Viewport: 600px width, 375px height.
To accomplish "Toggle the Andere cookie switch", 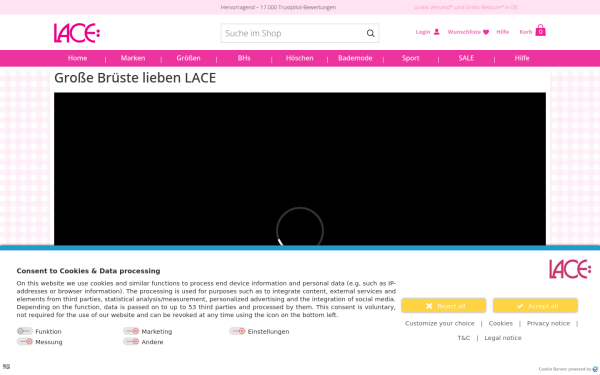I will 131,342.
